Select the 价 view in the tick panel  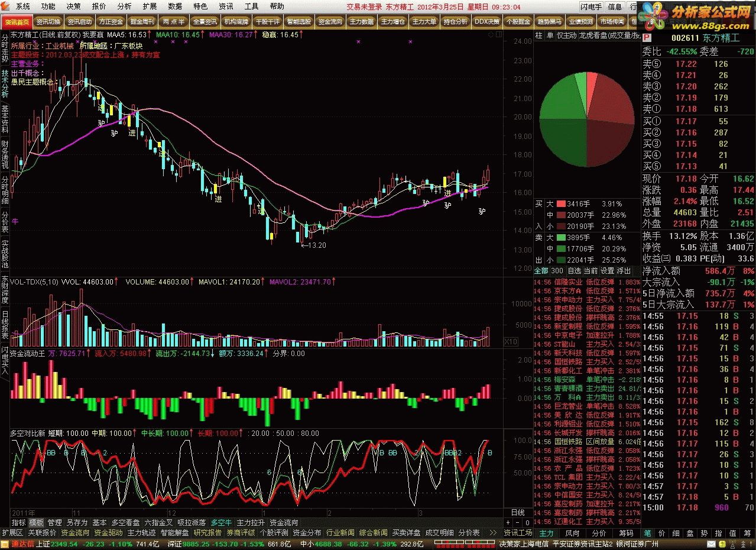coord(662,533)
